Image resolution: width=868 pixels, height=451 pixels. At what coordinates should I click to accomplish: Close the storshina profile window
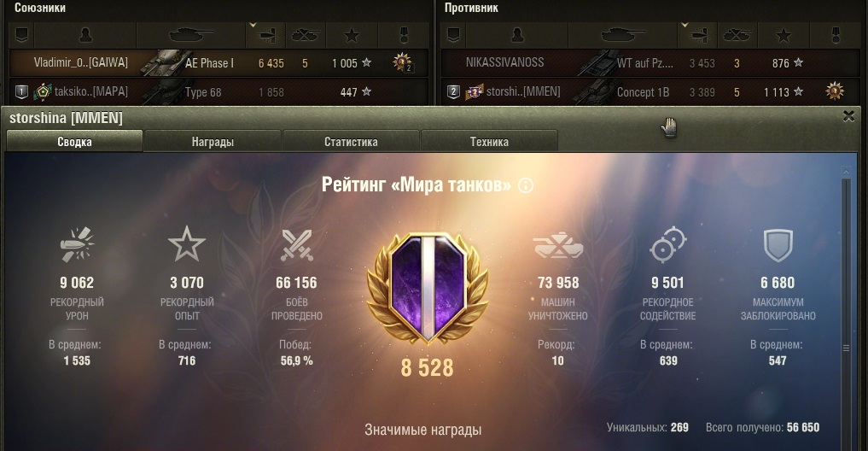coord(848,116)
